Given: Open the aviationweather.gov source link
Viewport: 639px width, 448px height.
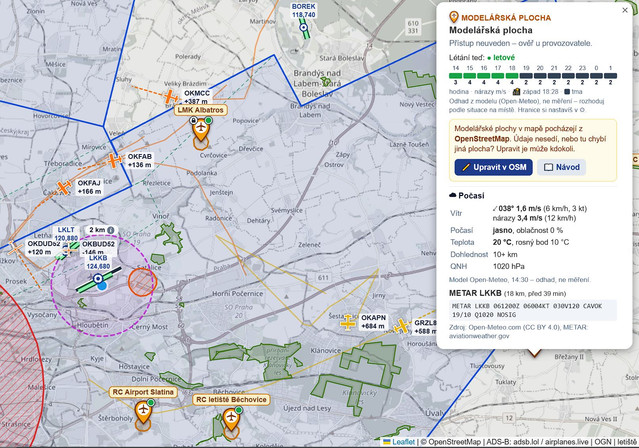Looking at the screenshot, I should pos(479,336).
